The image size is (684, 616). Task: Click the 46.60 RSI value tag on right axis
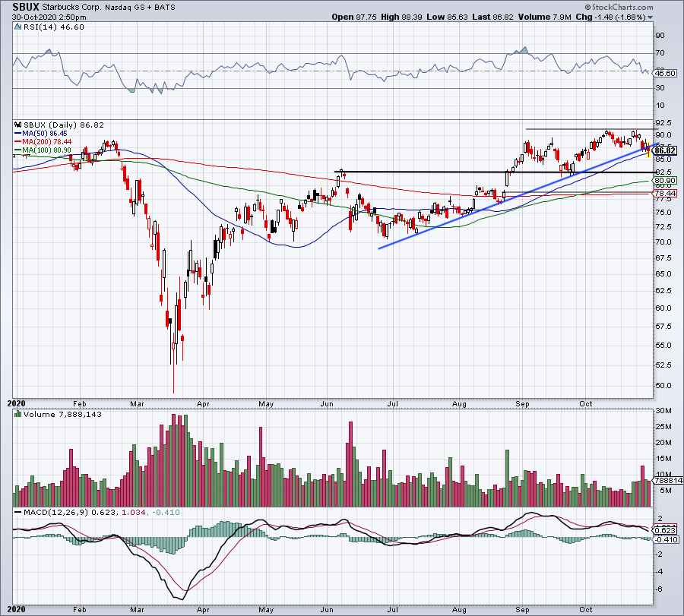pos(666,73)
